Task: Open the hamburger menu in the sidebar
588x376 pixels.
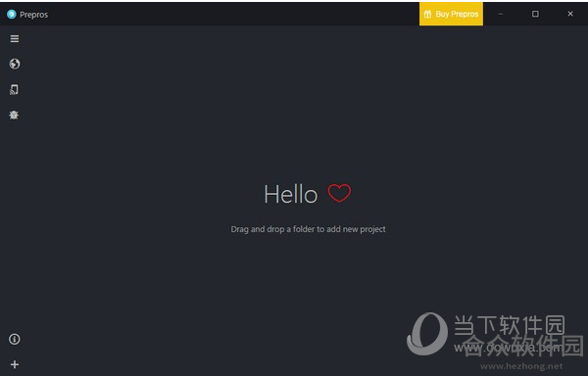Action: click(15, 38)
